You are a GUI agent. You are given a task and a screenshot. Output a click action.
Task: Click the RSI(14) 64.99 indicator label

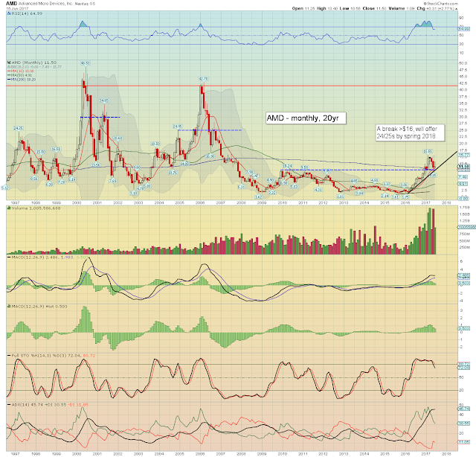[x=27, y=13]
